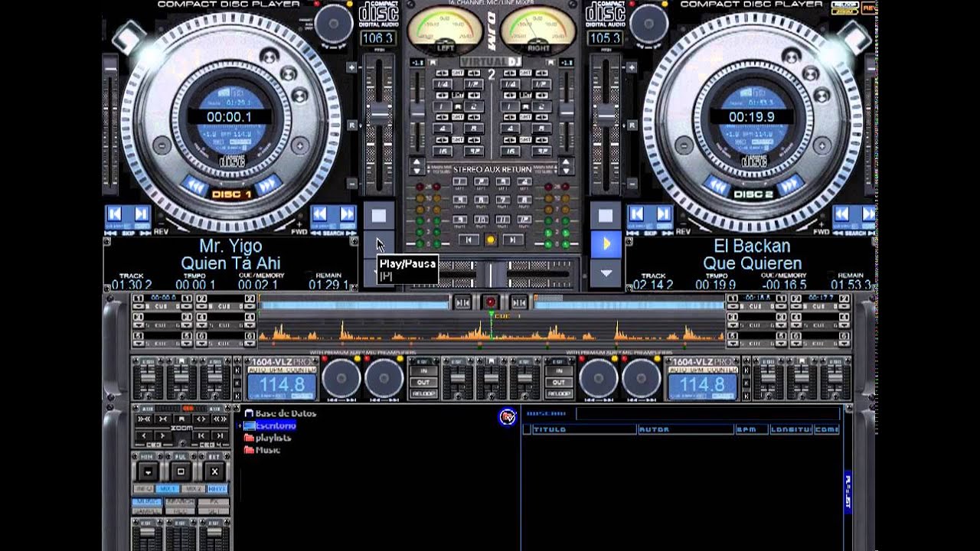
Task: Toggle the MIX 2 mode button
Action: coord(193,488)
